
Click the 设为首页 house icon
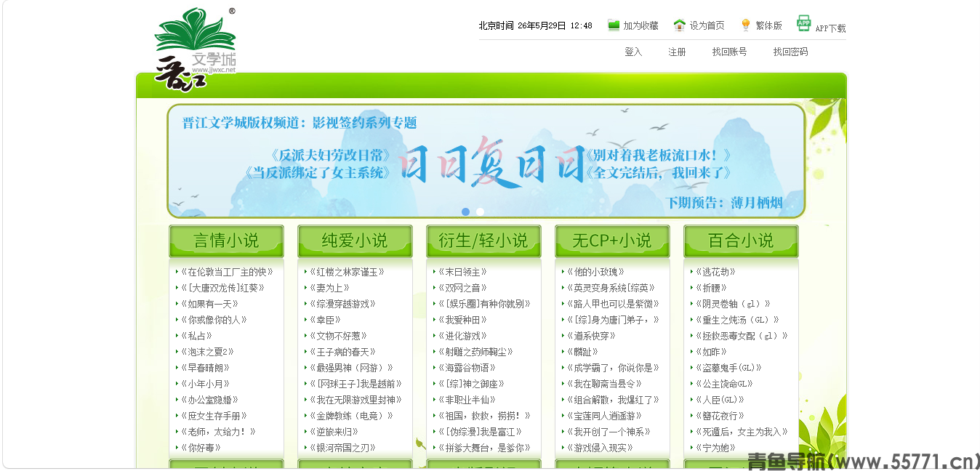680,25
